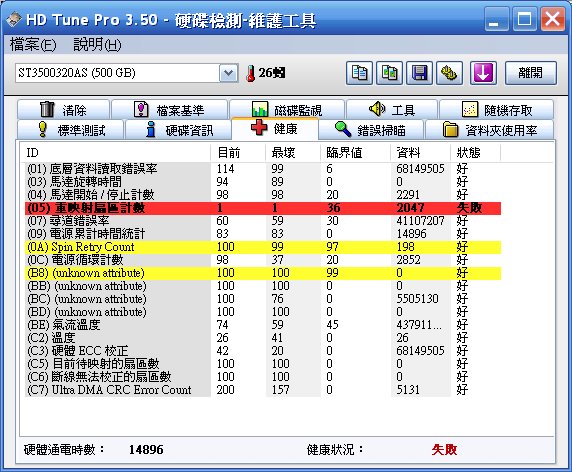Select the yellow (0A) Spin Retry Count row
The height and width of the screenshot is (472, 572).
(263, 247)
